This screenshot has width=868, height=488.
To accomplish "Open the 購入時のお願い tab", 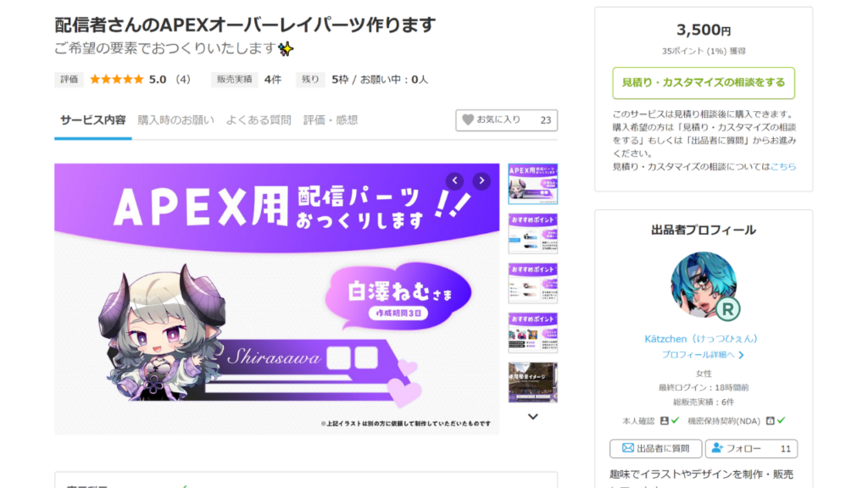I will [176, 120].
